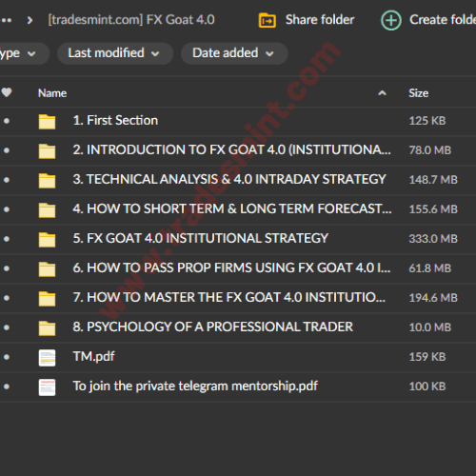Click the dot marker beside TM.pdf
Image resolution: width=476 pixels, height=476 pixels.
coord(7,357)
